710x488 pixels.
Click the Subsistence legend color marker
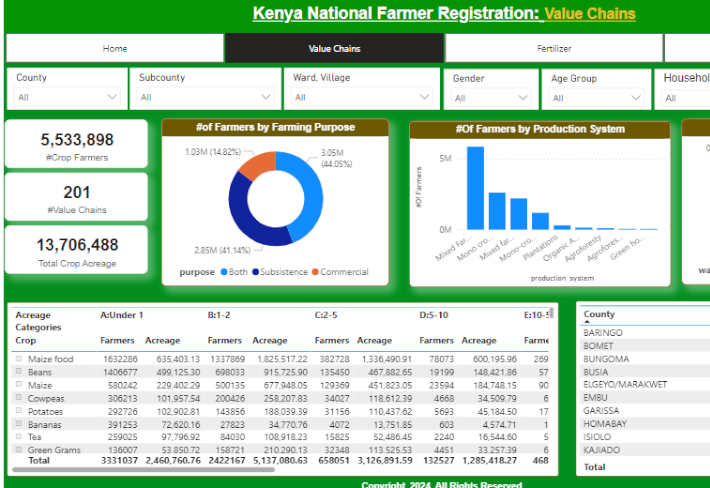click(x=255, y=272)
